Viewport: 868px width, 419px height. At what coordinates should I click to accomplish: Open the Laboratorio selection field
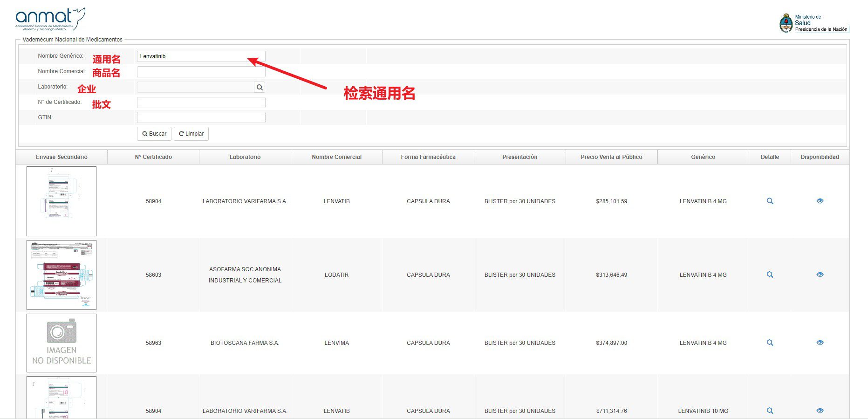[196, 87]
